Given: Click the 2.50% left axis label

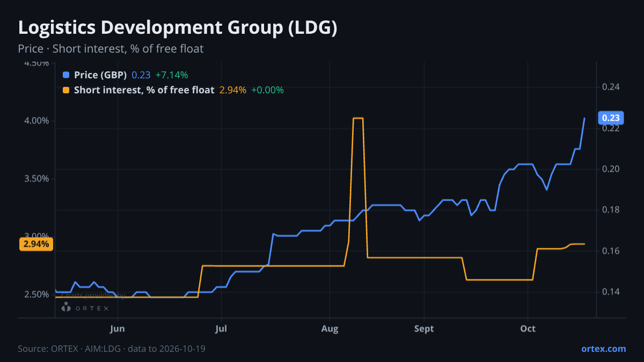Looking at the screenshot, I should (x=37, y=294).
